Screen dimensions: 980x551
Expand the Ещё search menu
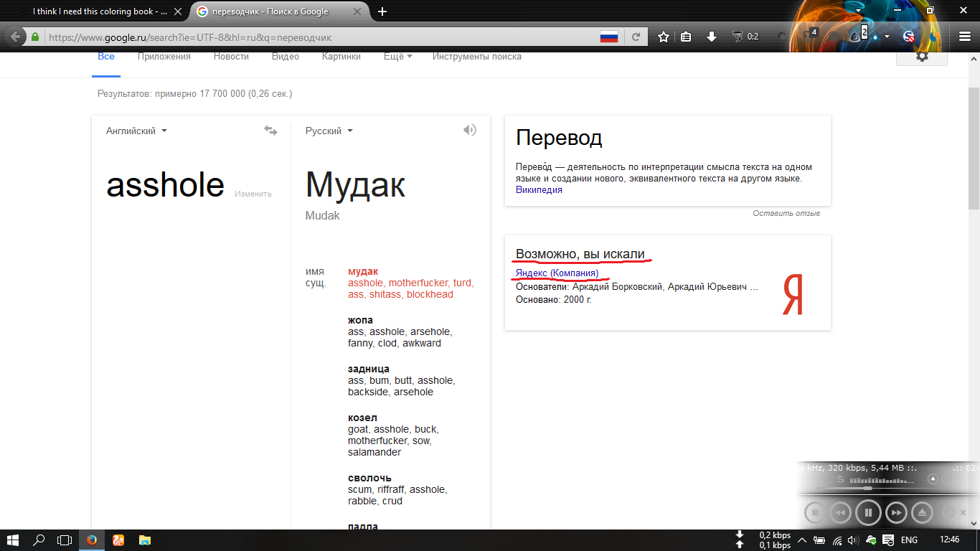[x=397, y=57]
